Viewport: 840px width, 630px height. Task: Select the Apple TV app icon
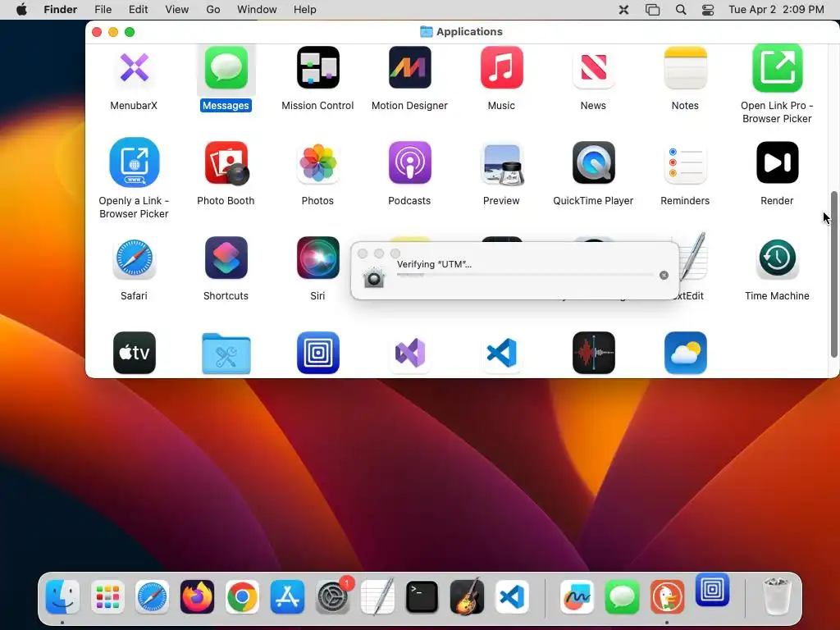pyautogui.click(x=135, y=353)
